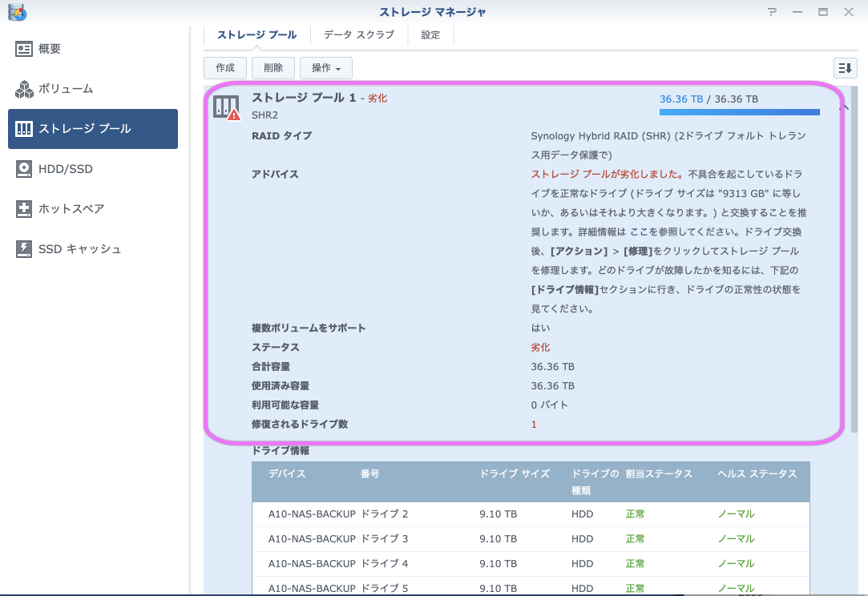The width and height of the screenshot is (868, 596).
Task: Click the sort order icon above the pool list
Action: (x=845, y=68)
